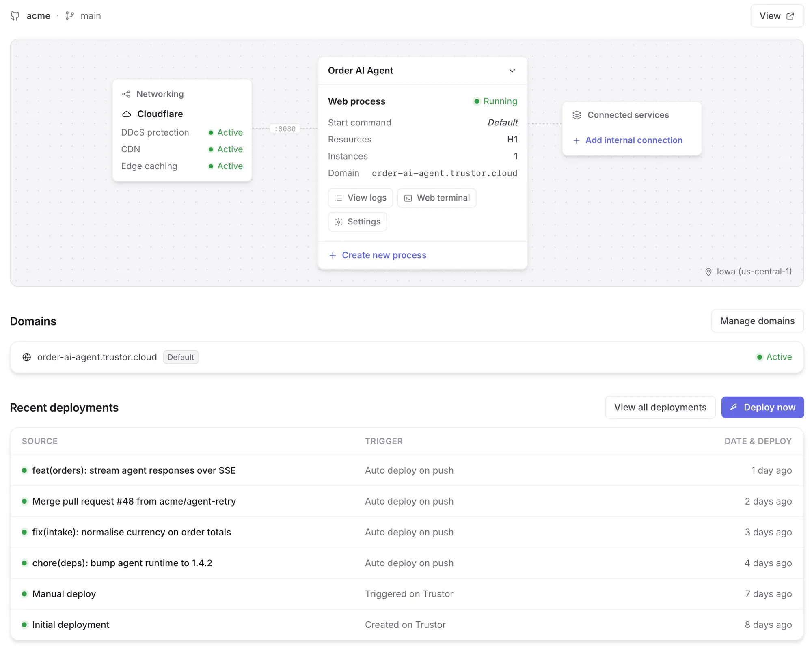Open the acme repository link

click(39, 16)
